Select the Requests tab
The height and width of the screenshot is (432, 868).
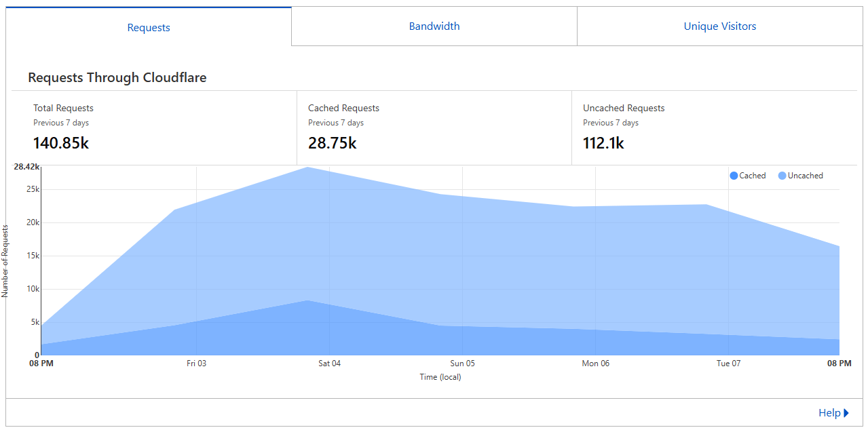[148, 27]
